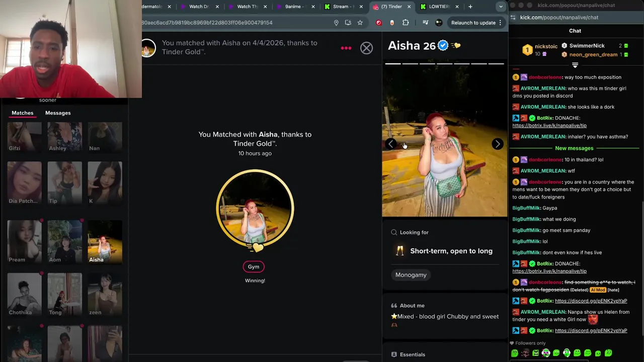The width and height of the screenshot is (644, 362).
Task: Click username BigBuffMilk on Gaypa message
Action: (526, 208)
